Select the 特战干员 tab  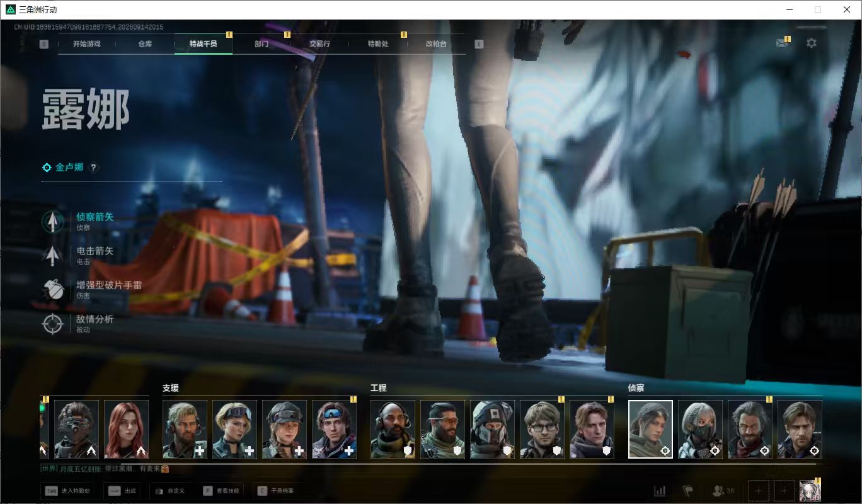click(203, 44)
